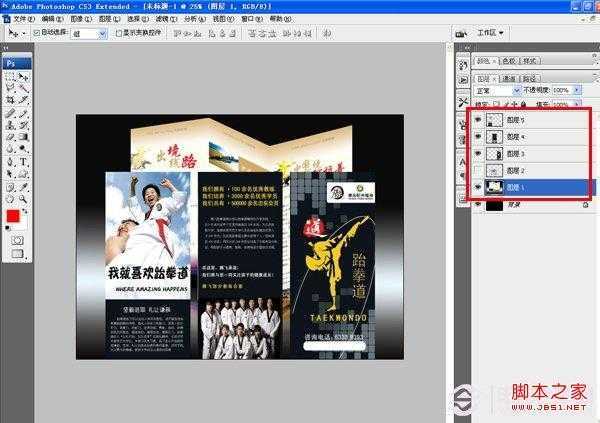Click the red foreground color swatch
This screenshot has width=600, height=423.
(13, 216)
